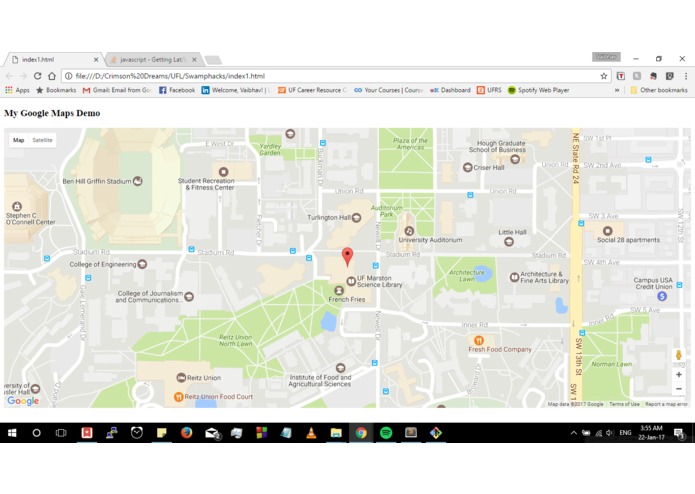Viewport: 695px width, 494px height.
Task: Click the Criser Hall place icon
Action: (x=467, y=167)
